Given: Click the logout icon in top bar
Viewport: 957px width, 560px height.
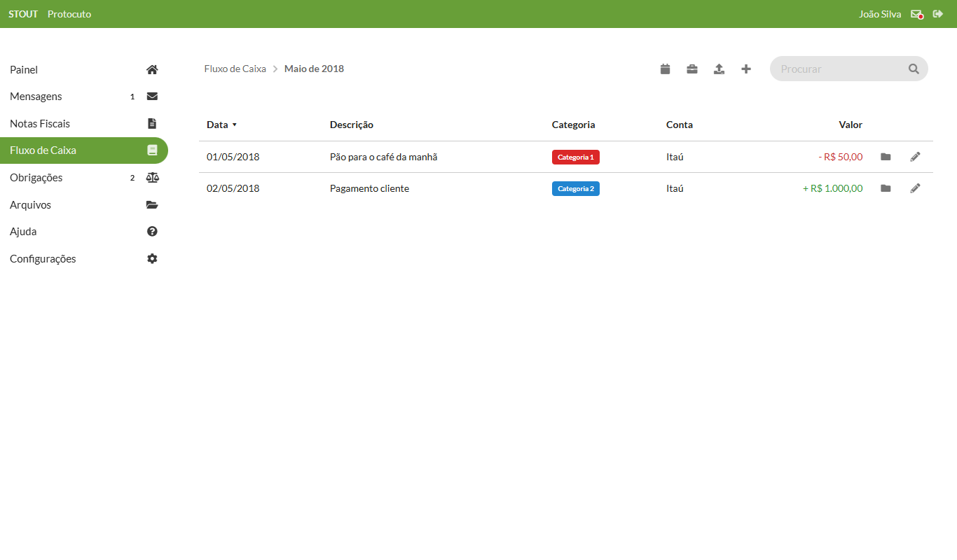Looking at the screenshot, I should 938,14.
